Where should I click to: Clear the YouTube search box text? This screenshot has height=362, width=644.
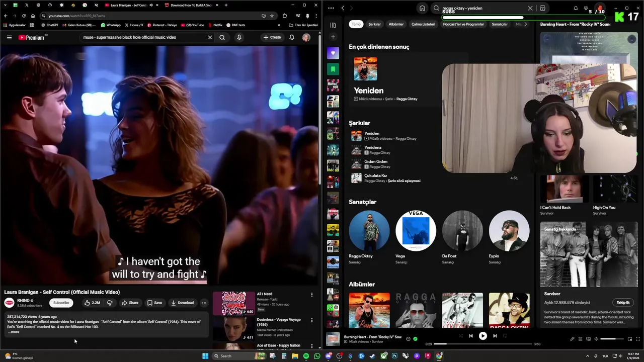tap(210, 37)
